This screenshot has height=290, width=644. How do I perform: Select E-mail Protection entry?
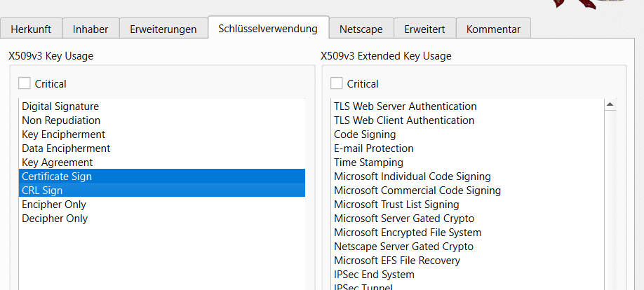click(x=467, y=148)
